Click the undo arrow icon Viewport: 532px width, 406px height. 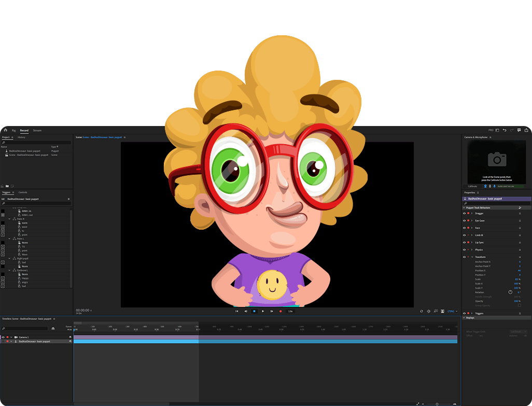[x=505, y=130]
